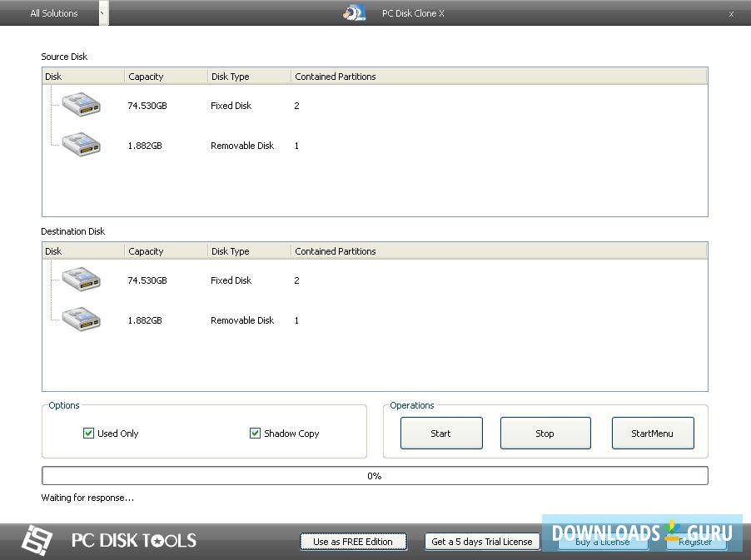751x560 pixels.
Task: Toggle the Shadow Copy checkbox
Action: pyautogui.click(x=256, y=434)
